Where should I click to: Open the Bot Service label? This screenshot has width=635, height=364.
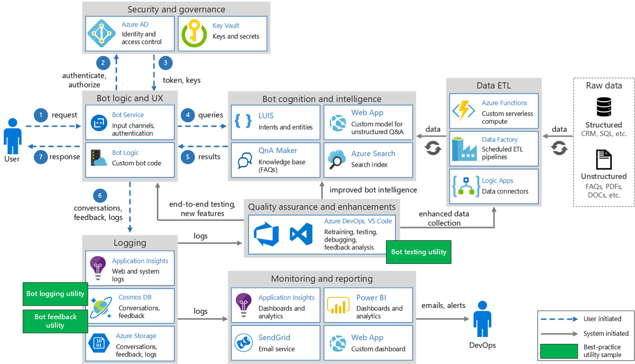point(128,115)
